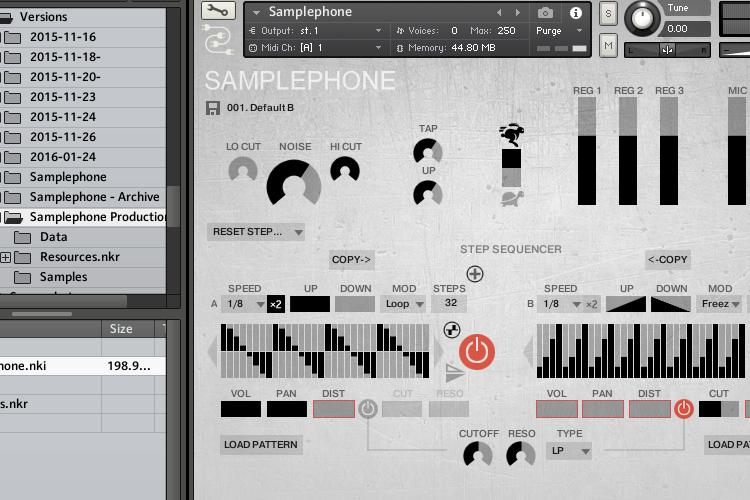Screen dimensions: 750x500
Task: Toggle the DIST box in sequencer A
Action: [334, 409]
